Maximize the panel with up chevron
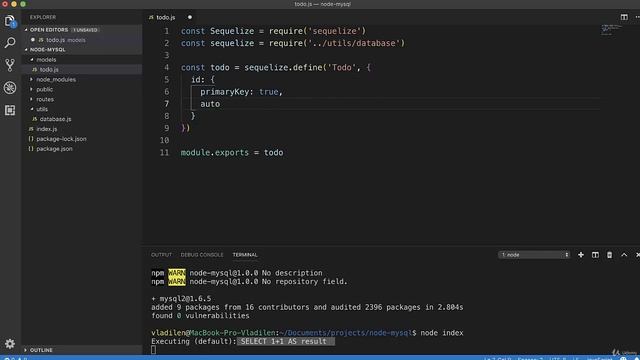 pos(624,255)
